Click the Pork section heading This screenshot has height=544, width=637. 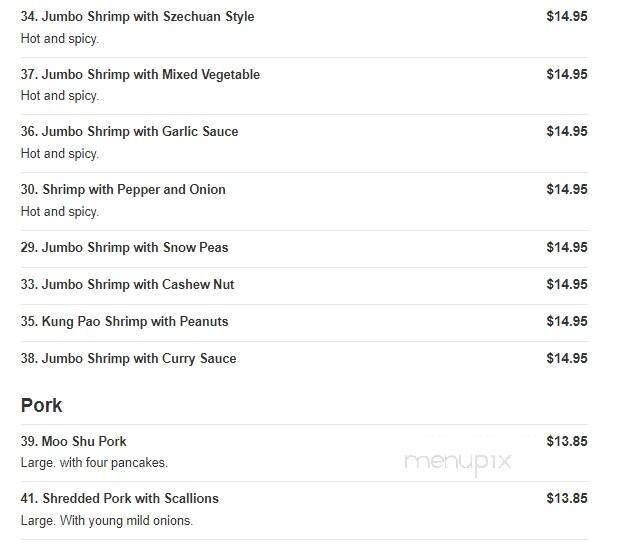pyautogui.click(x=42, y=406)
